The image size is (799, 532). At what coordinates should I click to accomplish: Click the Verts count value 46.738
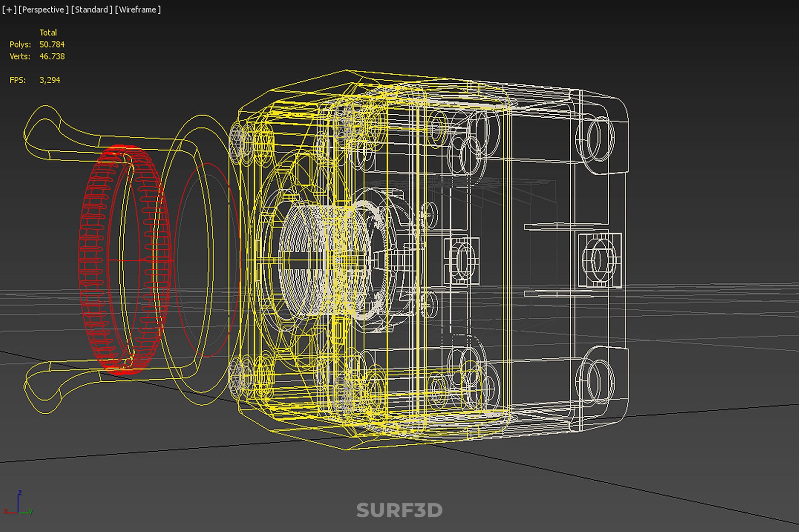click(52, 56)
